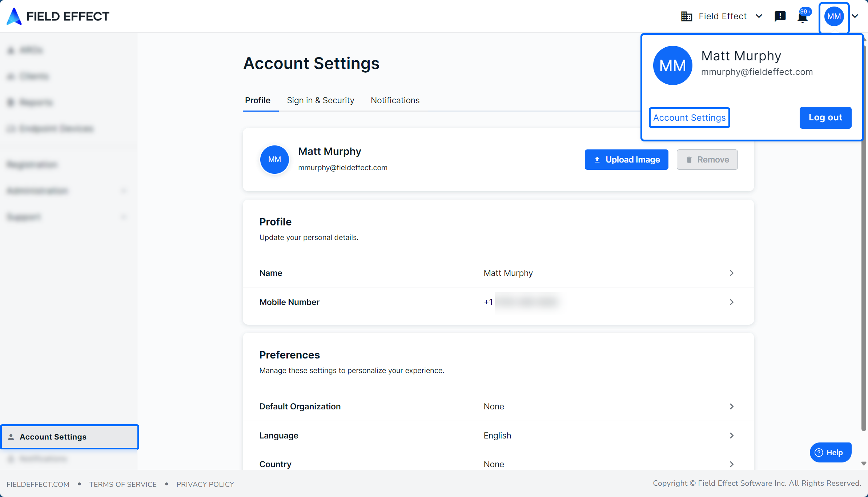Open the Help button
Screen dimensions: 868x497
pos(830,452)
